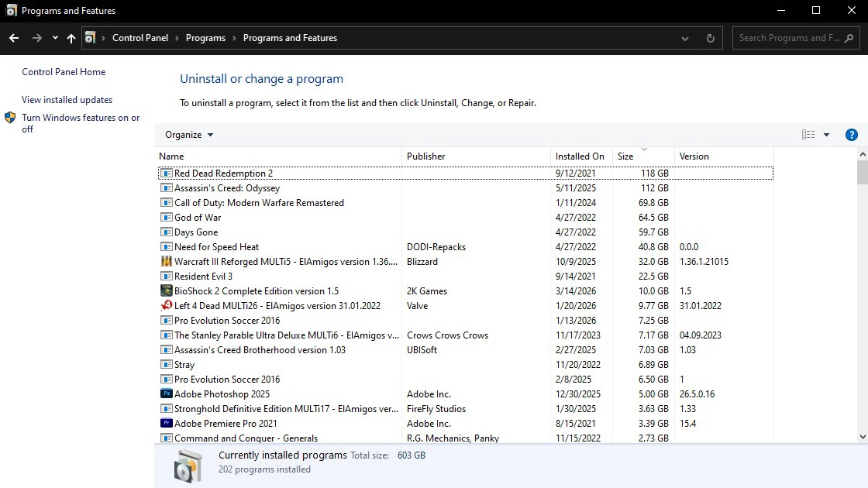868x488 pixels.
Task: Click the Currently installed programs icon
Action: click(x=188, y=466)
